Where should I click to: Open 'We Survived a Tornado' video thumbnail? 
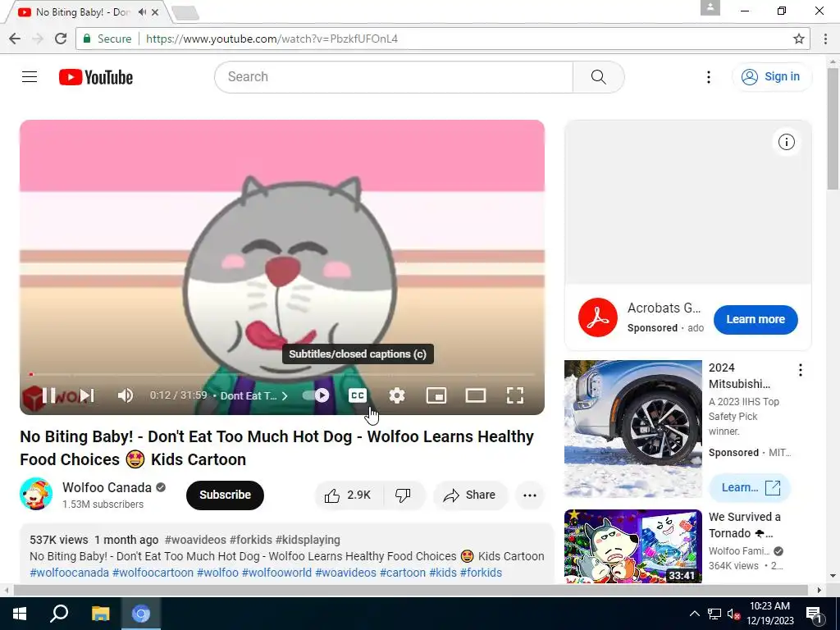[632, 546]
